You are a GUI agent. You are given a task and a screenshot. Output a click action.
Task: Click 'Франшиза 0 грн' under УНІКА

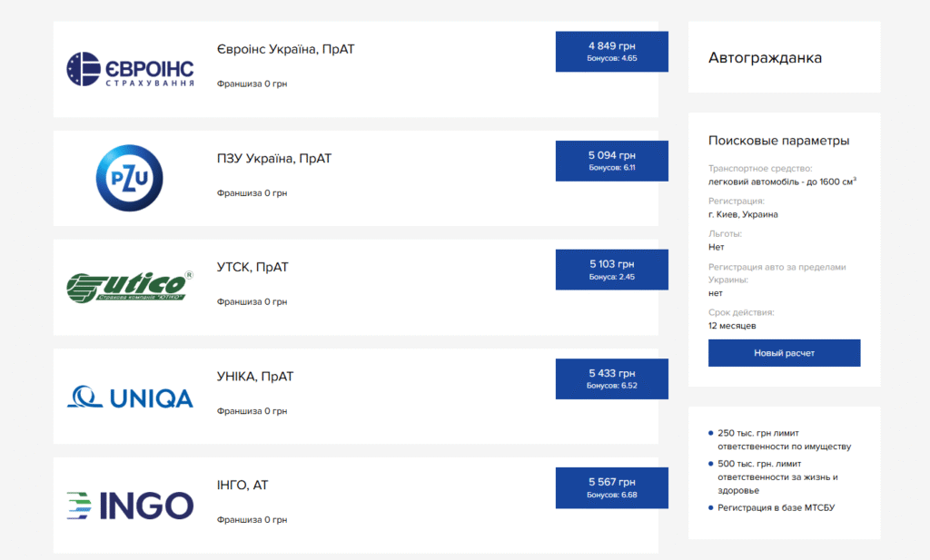pos(252,410)
